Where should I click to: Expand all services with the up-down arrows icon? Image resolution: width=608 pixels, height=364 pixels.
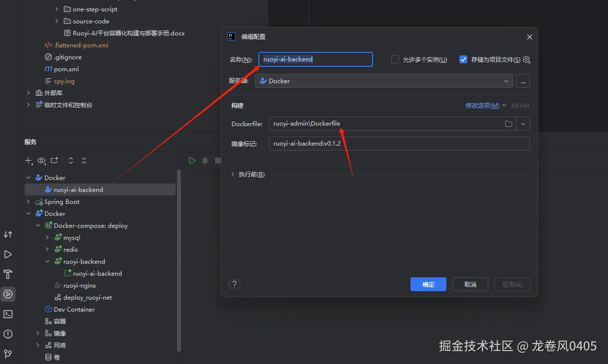coord(71,161)
